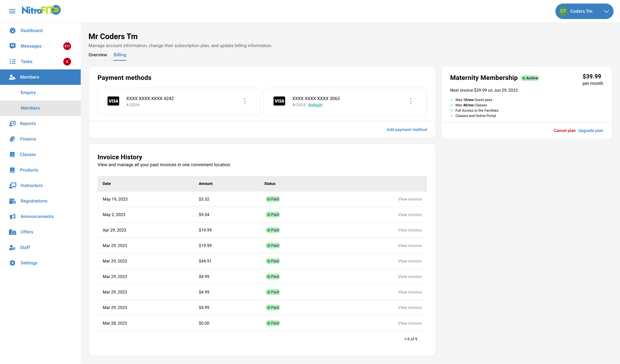The height and width of the screenshot is (364, 620).
Task: Click Add payment method
Action: tap(406, 130)
